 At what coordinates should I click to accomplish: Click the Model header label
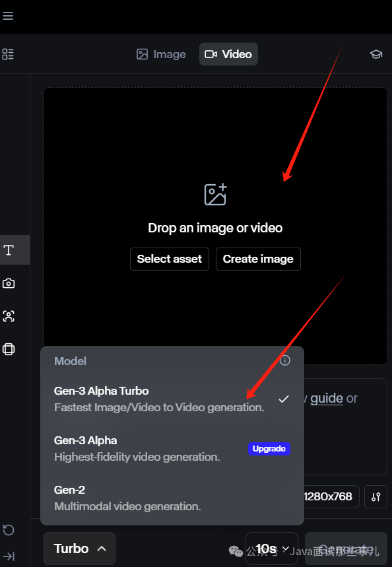click(x=70, y=361)
